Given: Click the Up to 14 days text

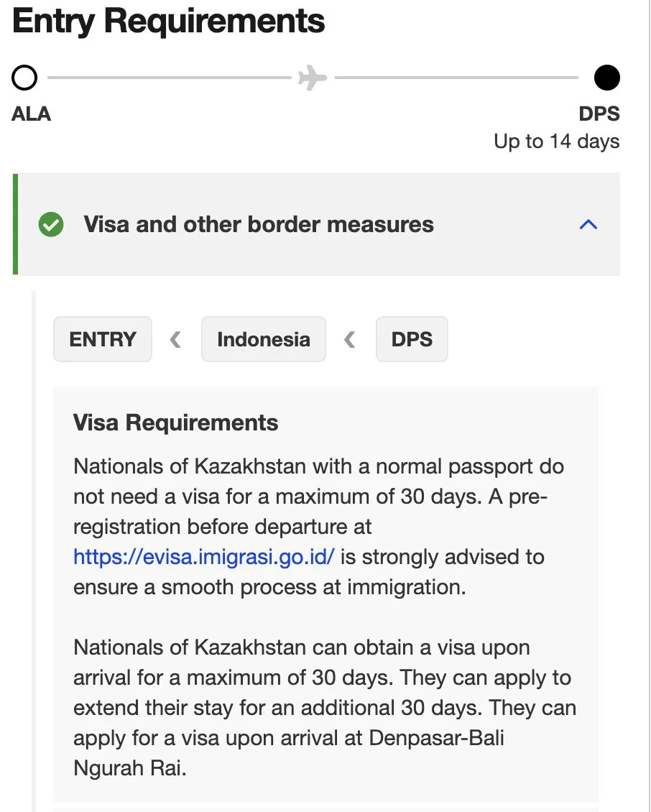Looking at the screenshot, I should (x=557, y=142).
